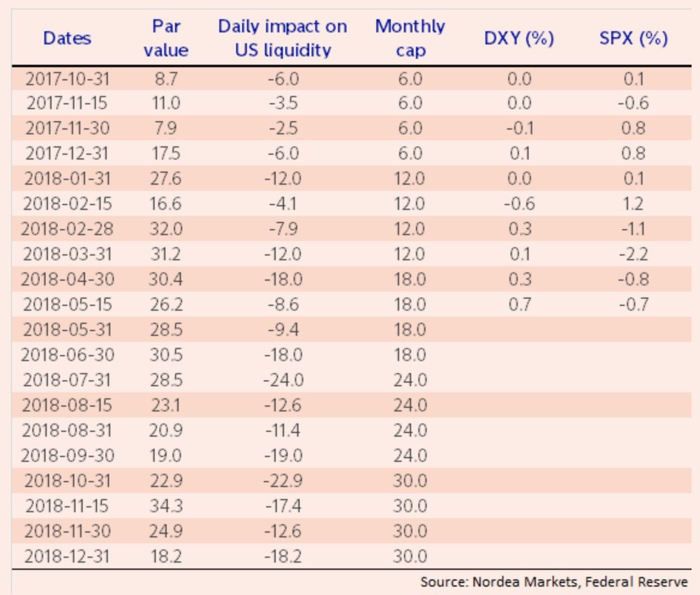Click the -22.9 daily impact cell
Image resolution: width=700 pixels, height=595 pixels.
tap(282, 480)
